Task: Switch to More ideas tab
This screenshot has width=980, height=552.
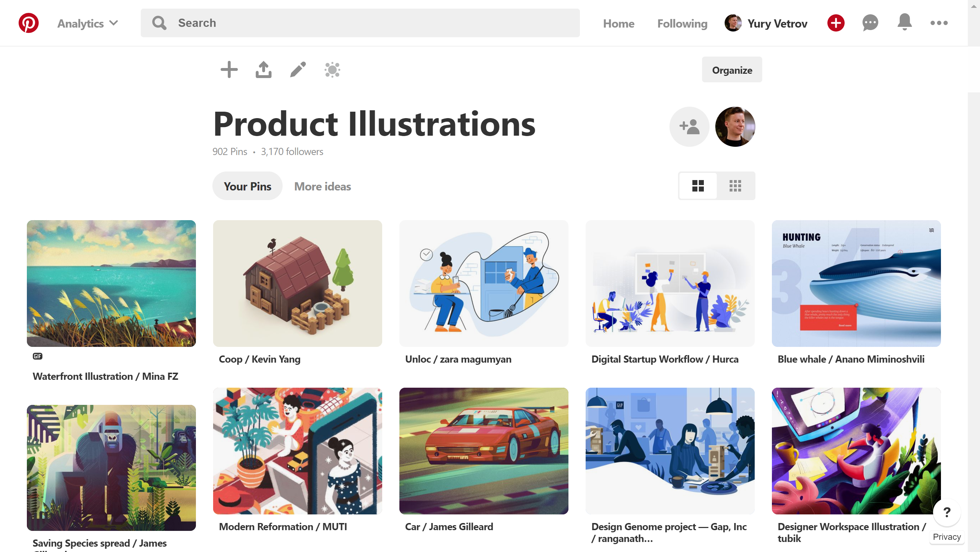Action: [x=322, y=186]
